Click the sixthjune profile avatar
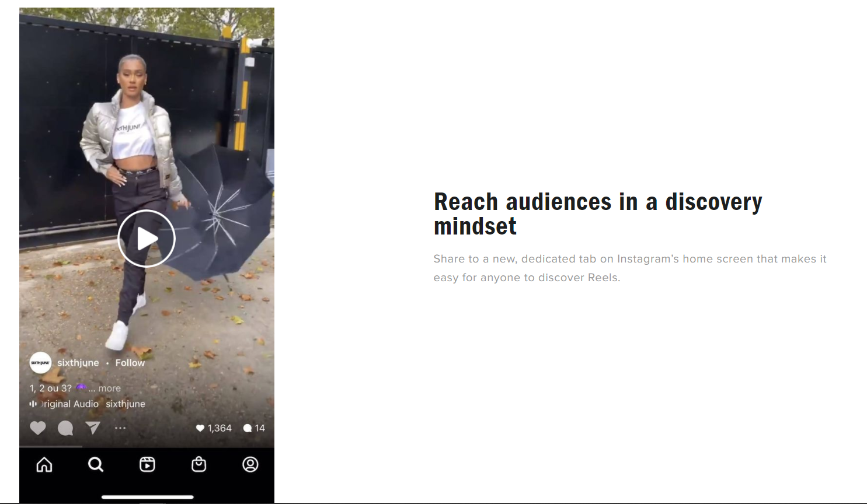The width and height of the screenshot is (867, 504). coord(40,363)
